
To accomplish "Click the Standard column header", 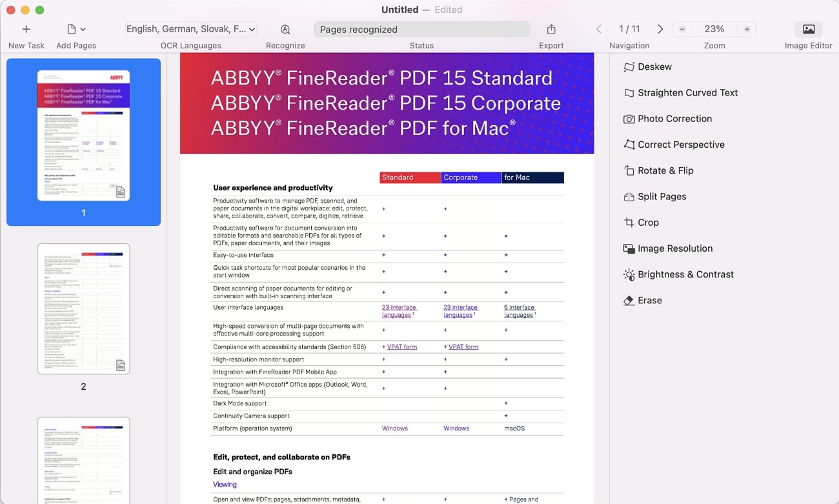I will [x=410, y=177].
